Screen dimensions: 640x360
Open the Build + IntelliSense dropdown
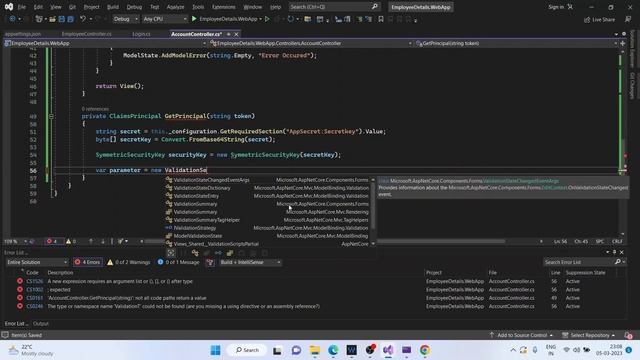pyautogui.click(x=250, y=262)
